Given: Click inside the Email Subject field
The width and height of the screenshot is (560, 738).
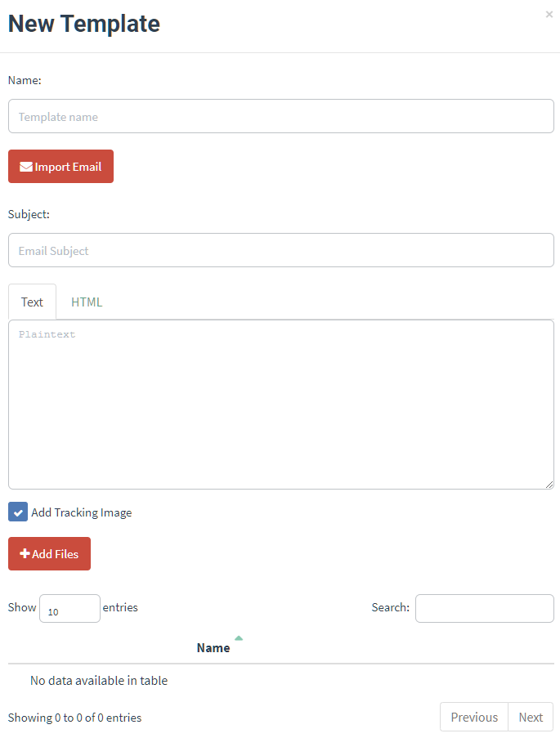Looking at the screenshot, I should (280, 250).
